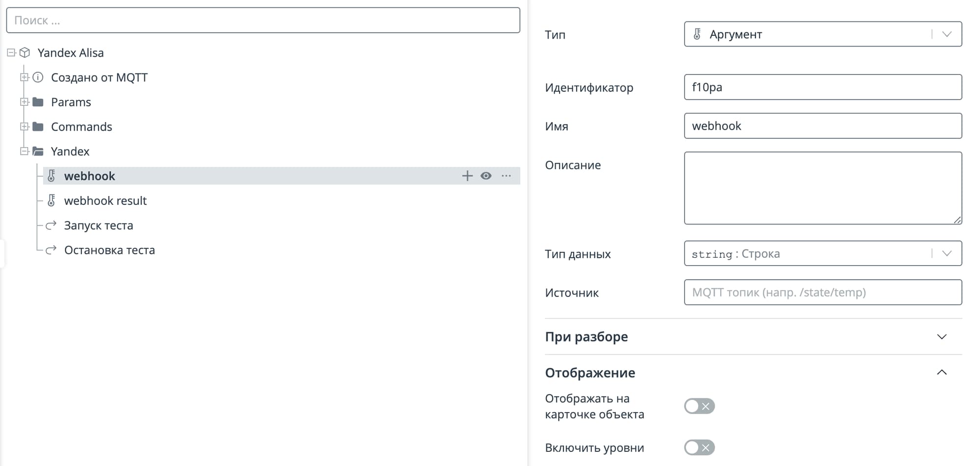Click the Yandex Alisa cube icon
This screenshot has width=980, height=466.
point(25,52)
